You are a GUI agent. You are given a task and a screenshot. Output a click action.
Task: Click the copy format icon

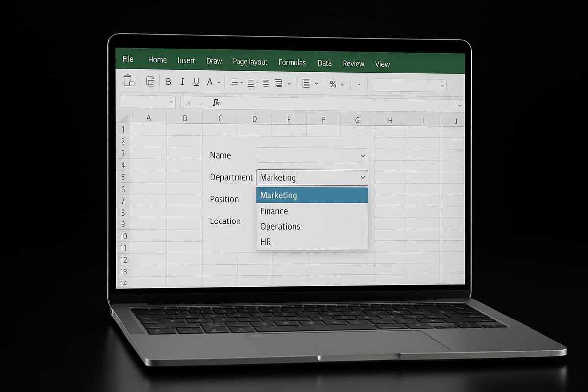(x=150, y=81)
